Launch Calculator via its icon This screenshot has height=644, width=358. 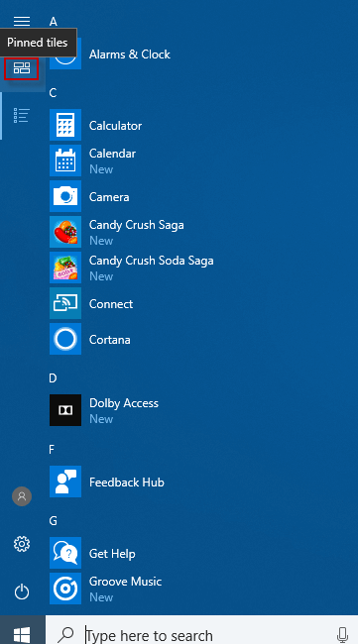tap(65, 125)
